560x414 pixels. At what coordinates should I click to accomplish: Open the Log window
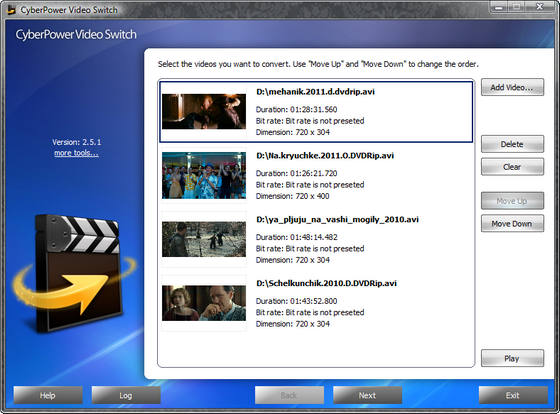126,395
